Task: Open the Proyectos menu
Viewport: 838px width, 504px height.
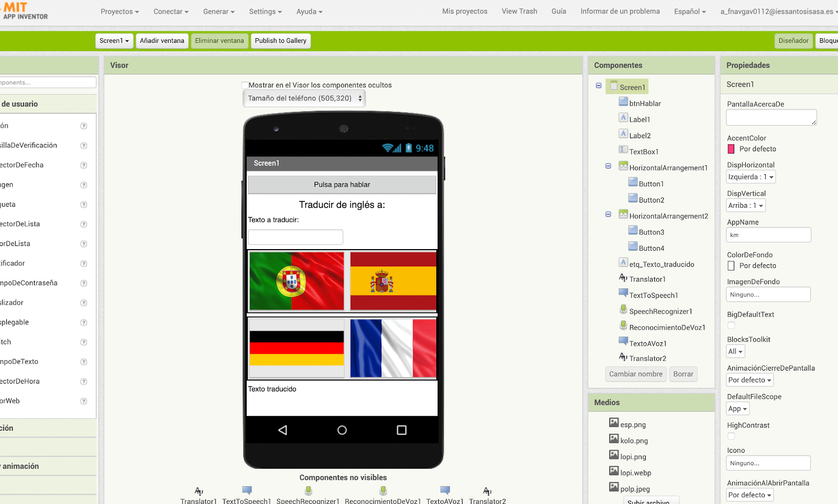Action: pos(120,12)
